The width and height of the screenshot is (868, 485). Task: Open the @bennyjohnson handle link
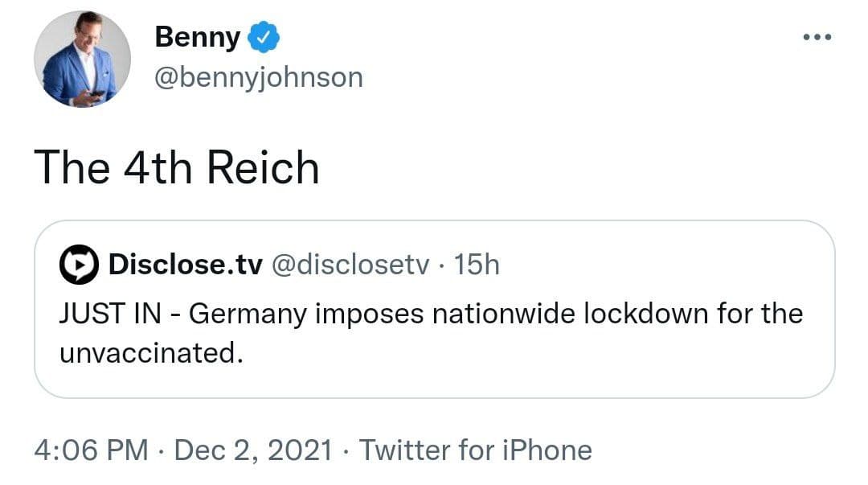[258, 78]
